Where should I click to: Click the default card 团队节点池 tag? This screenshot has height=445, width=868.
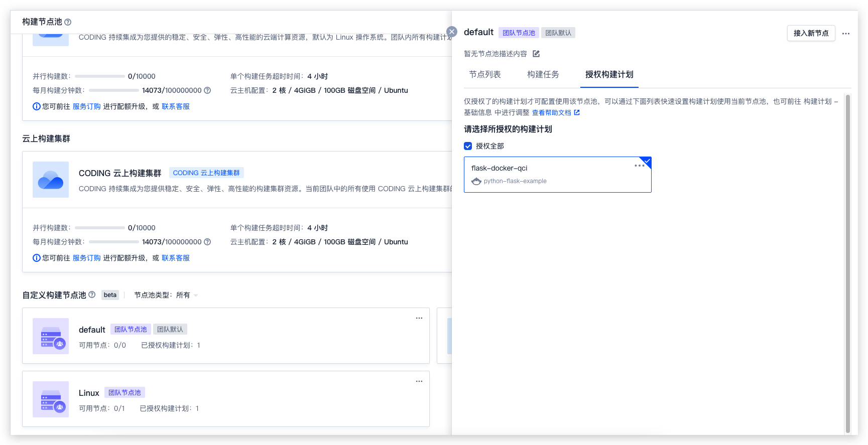tap(131, 329)
